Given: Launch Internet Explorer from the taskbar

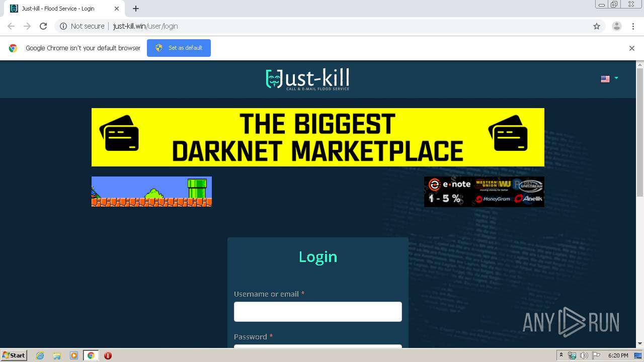Looking at the screenshot, I should tap(40, 355).
